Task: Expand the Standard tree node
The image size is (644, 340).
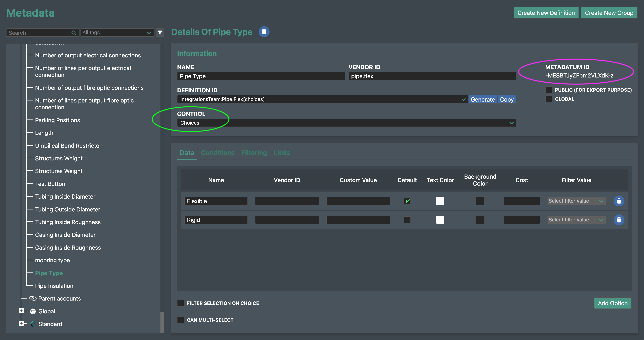Action: pos(21,324)
